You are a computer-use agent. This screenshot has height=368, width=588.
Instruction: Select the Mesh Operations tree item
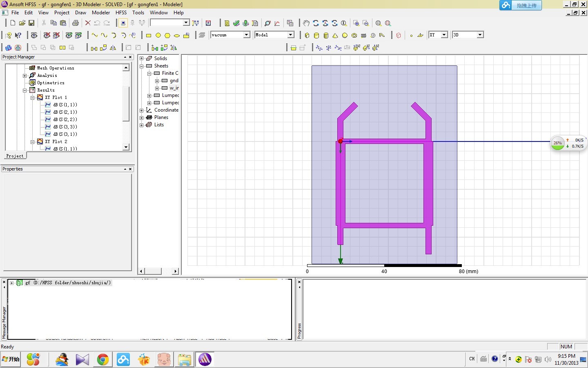56,68
